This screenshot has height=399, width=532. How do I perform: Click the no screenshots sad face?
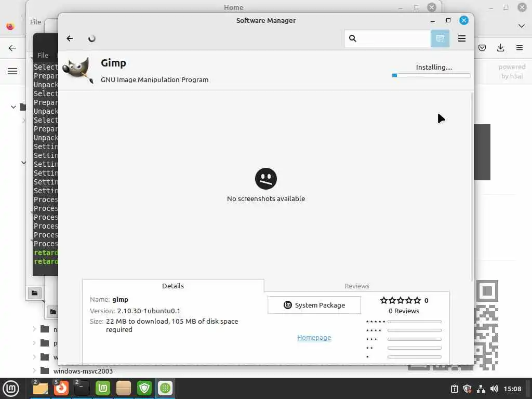pos(265,179)
